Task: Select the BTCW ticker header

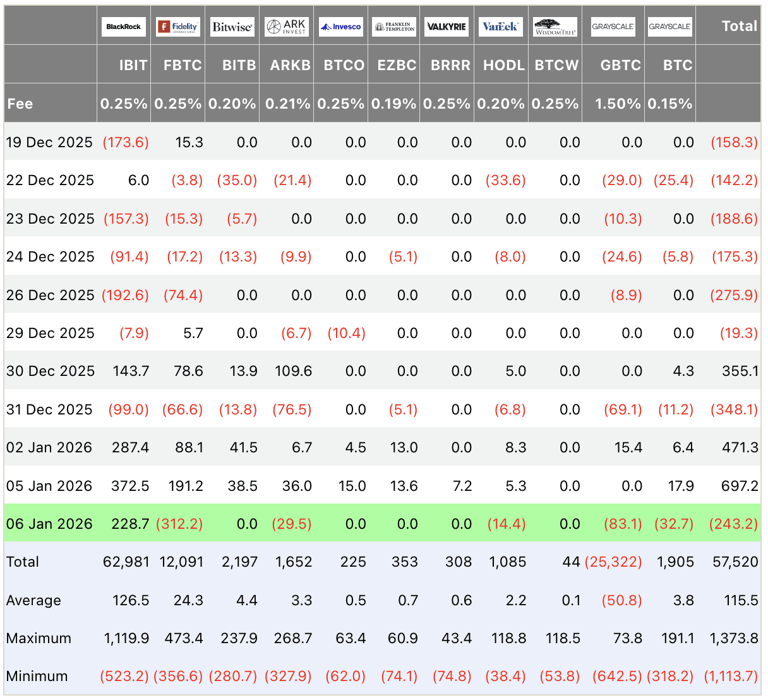Action: 556,65
